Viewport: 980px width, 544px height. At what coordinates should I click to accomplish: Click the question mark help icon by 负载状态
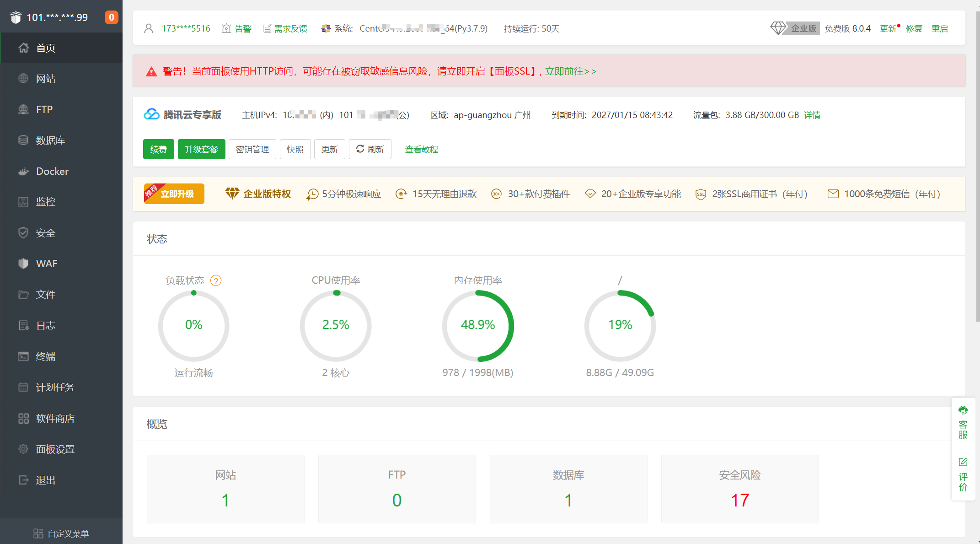[216, 280]
